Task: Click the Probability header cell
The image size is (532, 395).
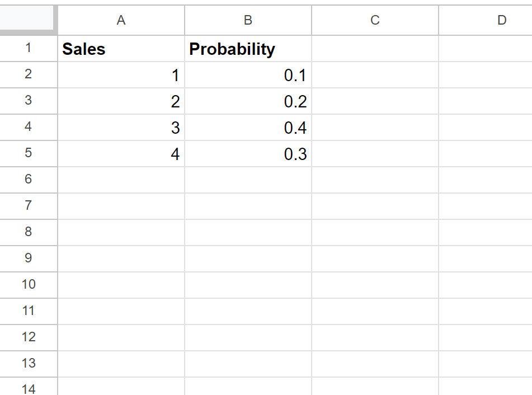Action: click(x=248, y=49)
